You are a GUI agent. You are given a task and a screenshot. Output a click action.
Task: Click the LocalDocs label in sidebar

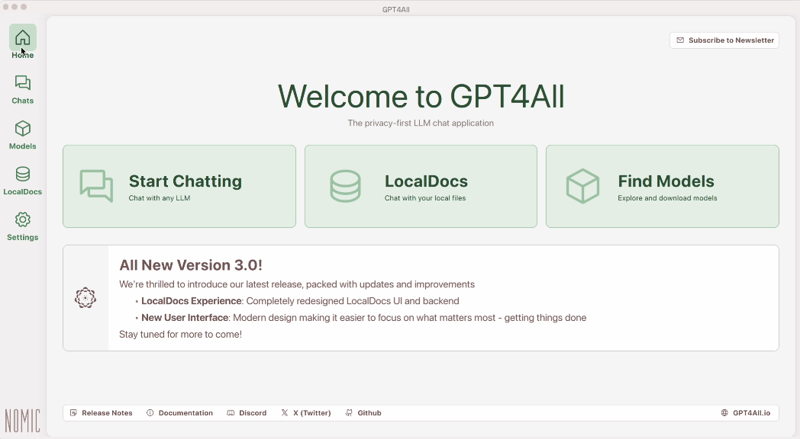22,192
